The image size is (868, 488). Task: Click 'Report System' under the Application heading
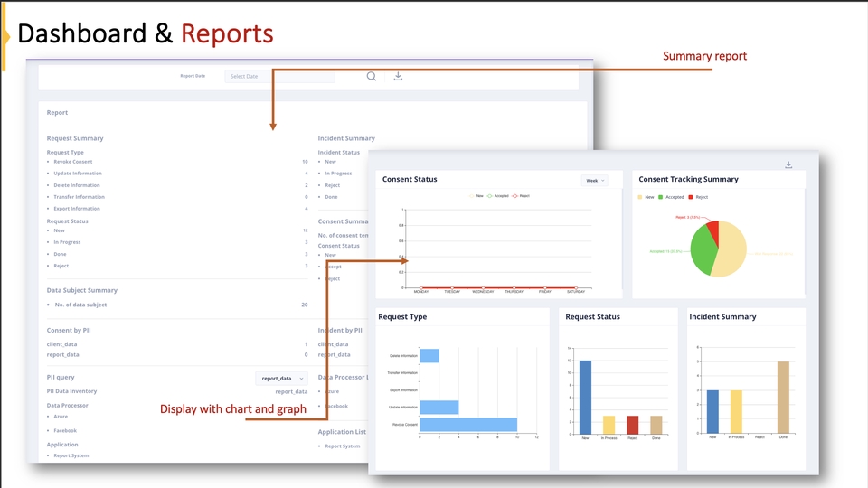tap(71, 455)
